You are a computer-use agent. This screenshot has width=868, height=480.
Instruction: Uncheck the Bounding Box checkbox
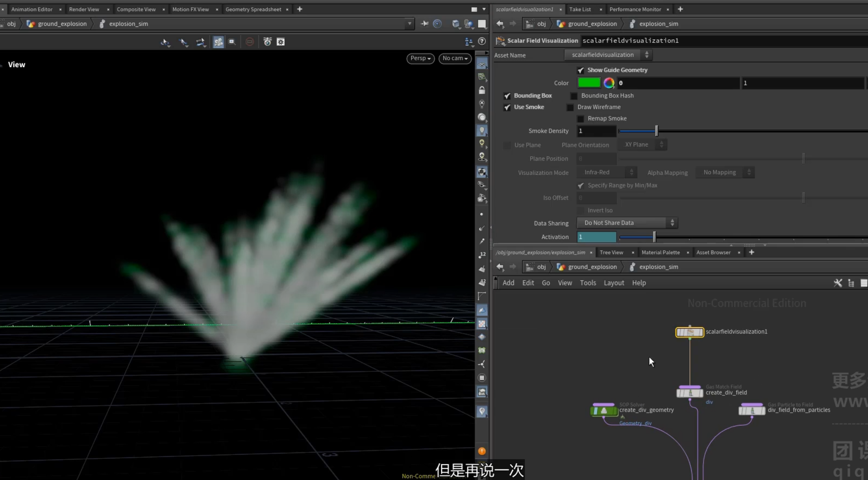[507, 96]
